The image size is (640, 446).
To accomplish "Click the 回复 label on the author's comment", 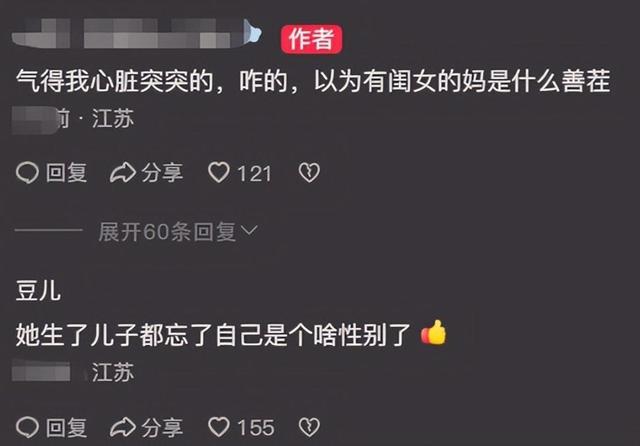I will click(67, 173).
